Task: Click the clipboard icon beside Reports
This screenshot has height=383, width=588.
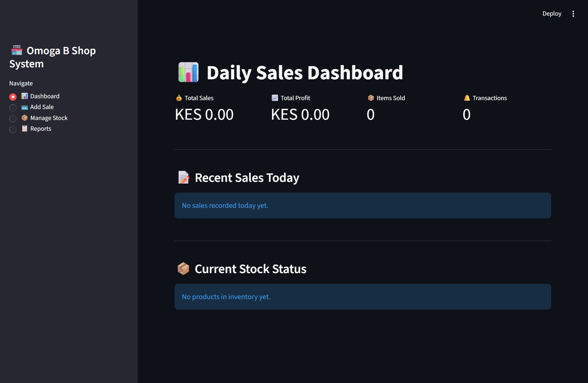Action: click(24, 129)
